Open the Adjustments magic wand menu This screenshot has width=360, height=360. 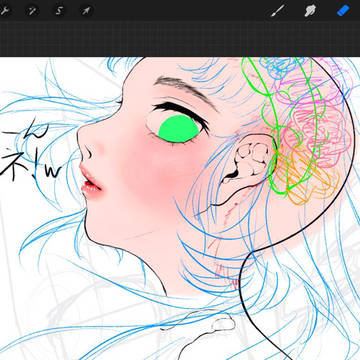(32, 11)
